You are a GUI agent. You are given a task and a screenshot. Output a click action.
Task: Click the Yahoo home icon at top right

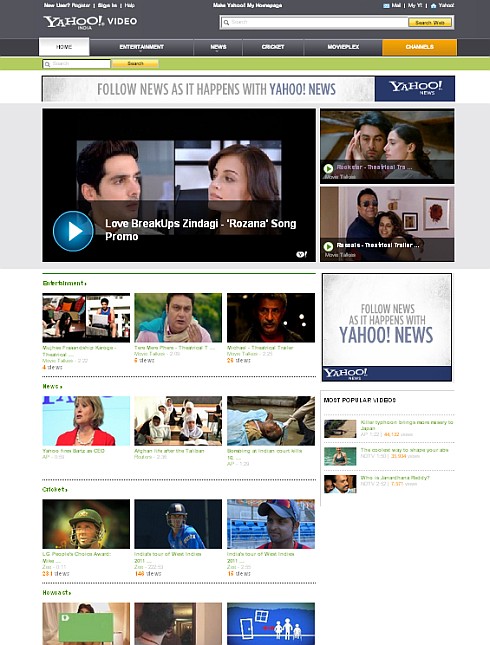tap(433, 6)
